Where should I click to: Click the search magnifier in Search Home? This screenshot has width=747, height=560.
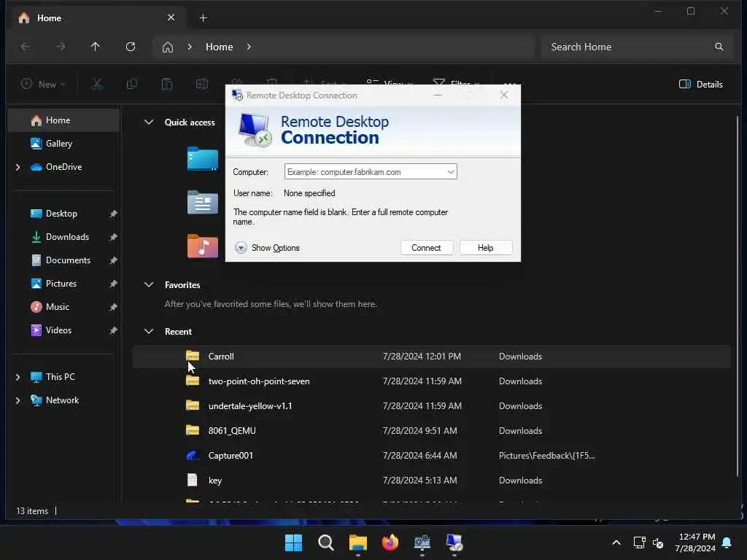click(719, 47)
